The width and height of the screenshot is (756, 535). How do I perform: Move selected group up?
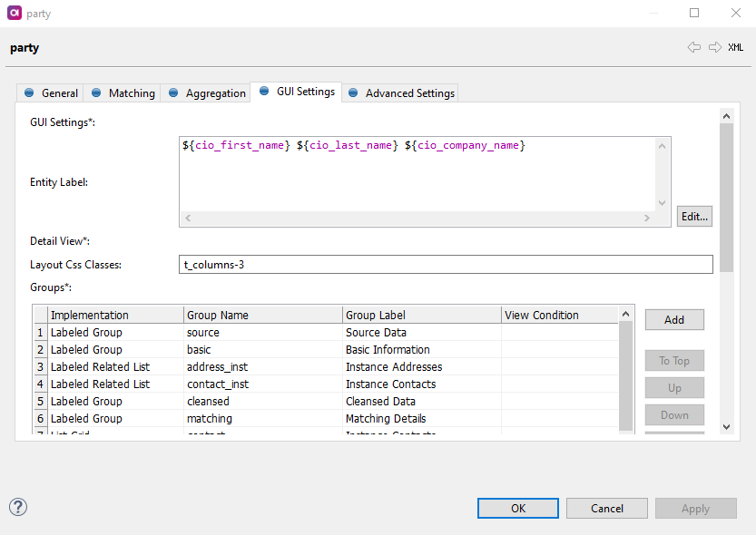[673, 387]
